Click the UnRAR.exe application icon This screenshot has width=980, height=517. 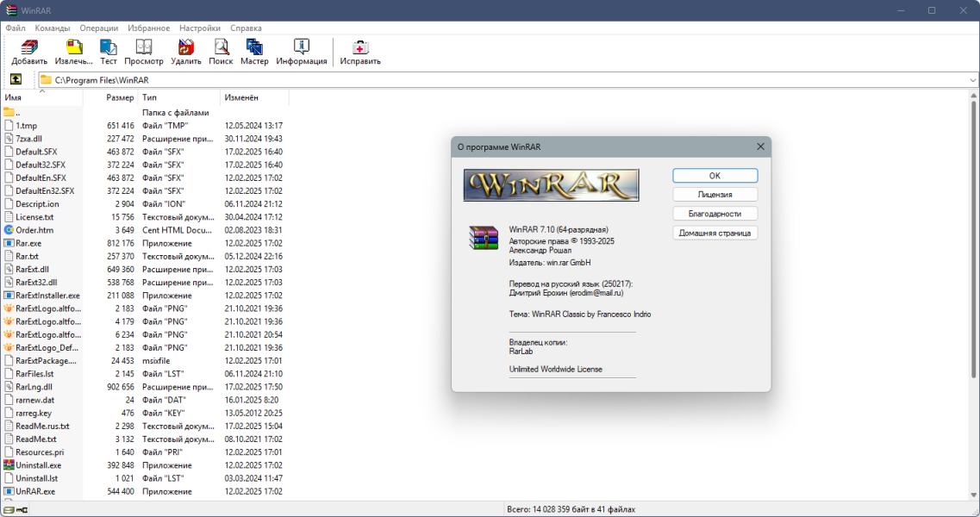[9, 491]
